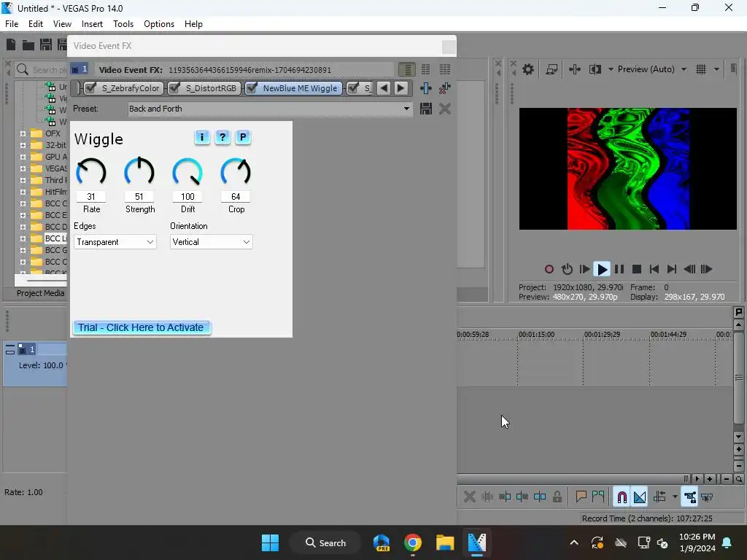Viewport: 747px width, 560px height.
Task: Click Trial - Click Here to Activate
Action: coord(142,327)
